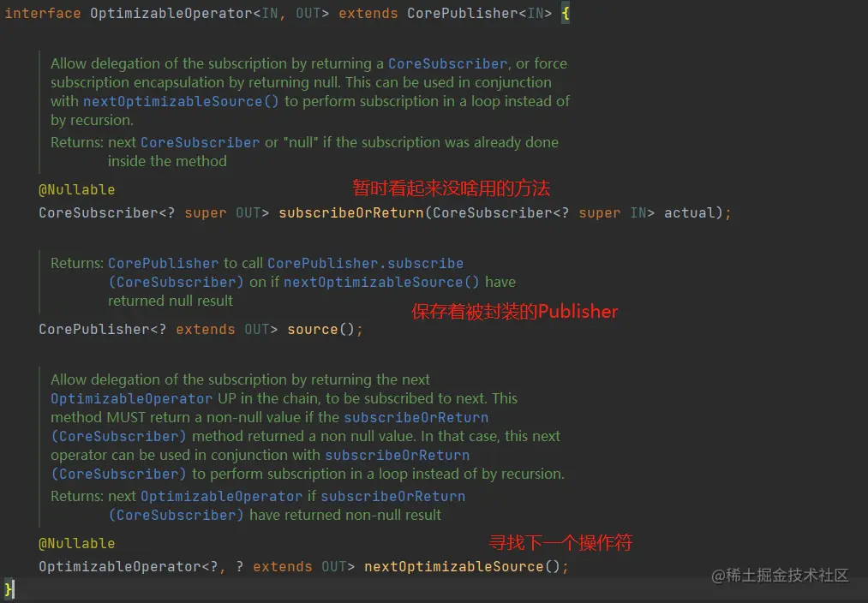Click the @Nullable annotation above subscribeOrReturn
The width and height of the screenshot is (868, 603).
tap(77, 190)
